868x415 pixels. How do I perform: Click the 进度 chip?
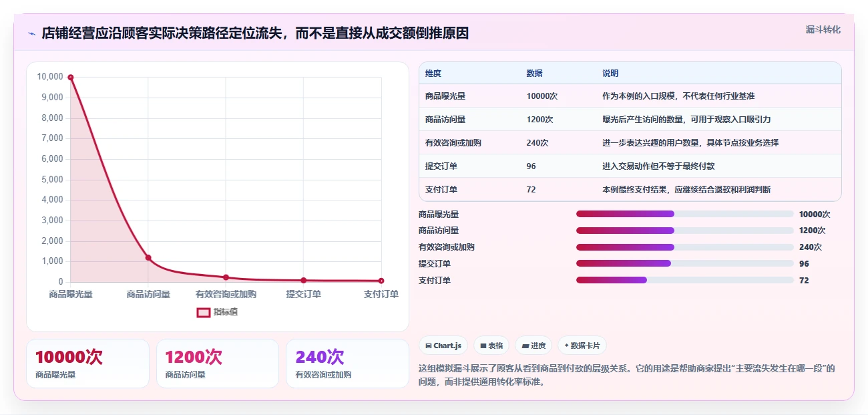(533, 345)
